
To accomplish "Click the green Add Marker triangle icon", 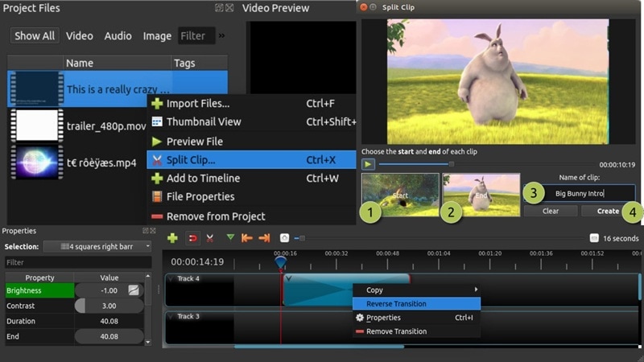I will pos(230,237).
